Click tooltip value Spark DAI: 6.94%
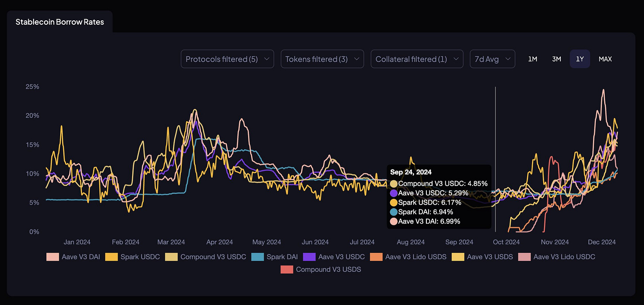Screen dimensions: 644x305 click(x=425, y=212)
